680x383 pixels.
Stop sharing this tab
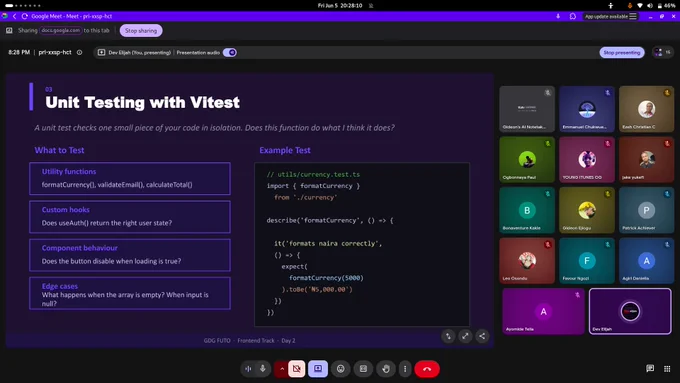coord(141,31)
